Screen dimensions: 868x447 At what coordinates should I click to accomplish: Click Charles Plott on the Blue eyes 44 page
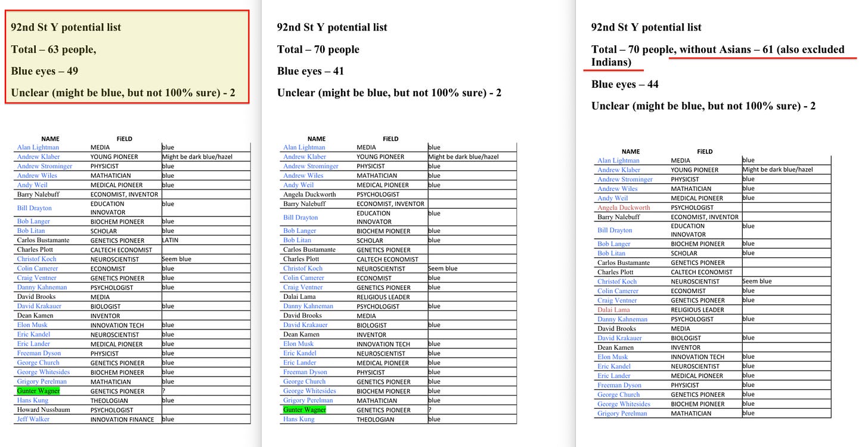(616, 272)
